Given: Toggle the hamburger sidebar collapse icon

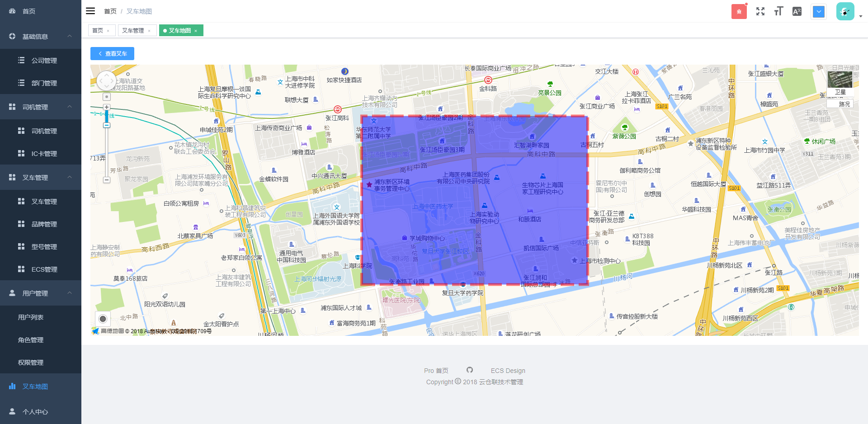Looking at the screenshot, I should click(90, 11).
